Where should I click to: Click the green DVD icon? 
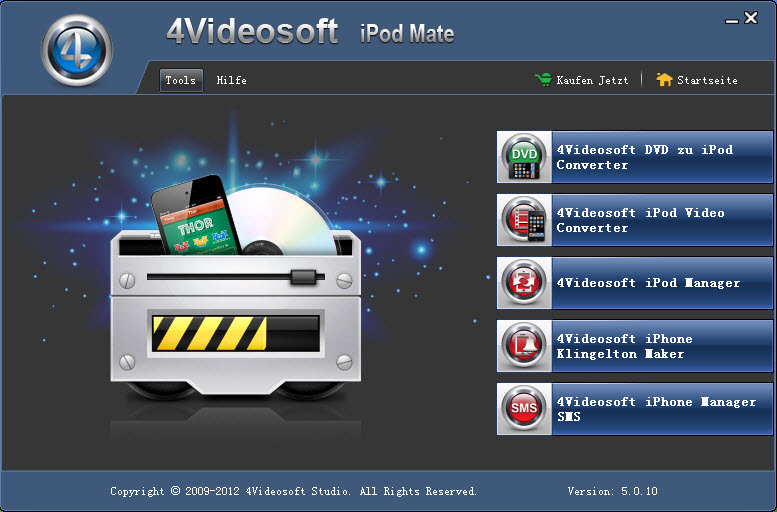[525, 157]
